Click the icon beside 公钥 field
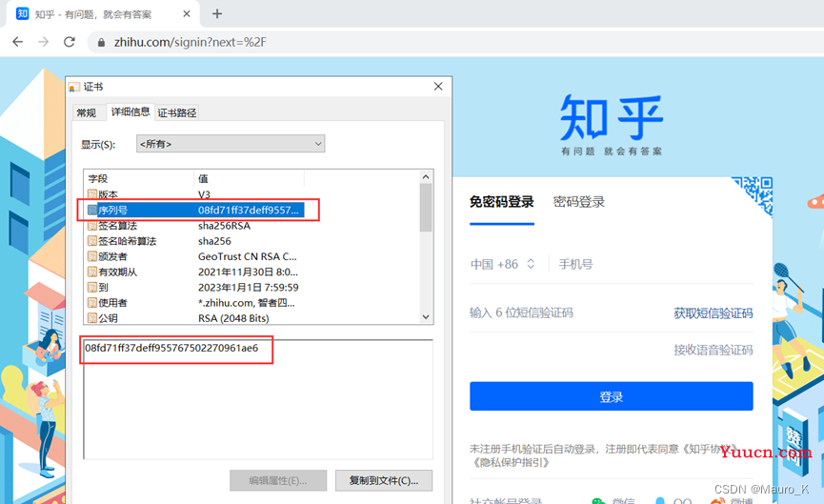Image resolution: width=824 pixels, height=504 pixels. (92, 318)
